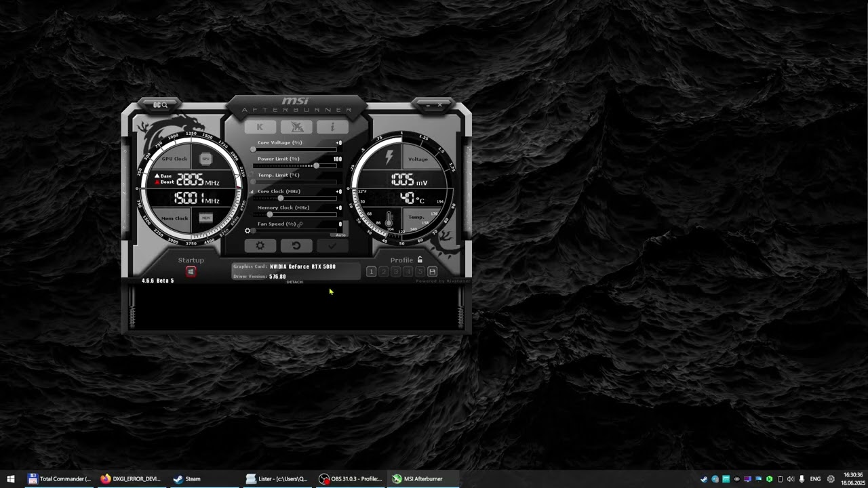Click the Fan Speed slider handle
The height and width of the screenshot is (488, 868).
[253, 230]
